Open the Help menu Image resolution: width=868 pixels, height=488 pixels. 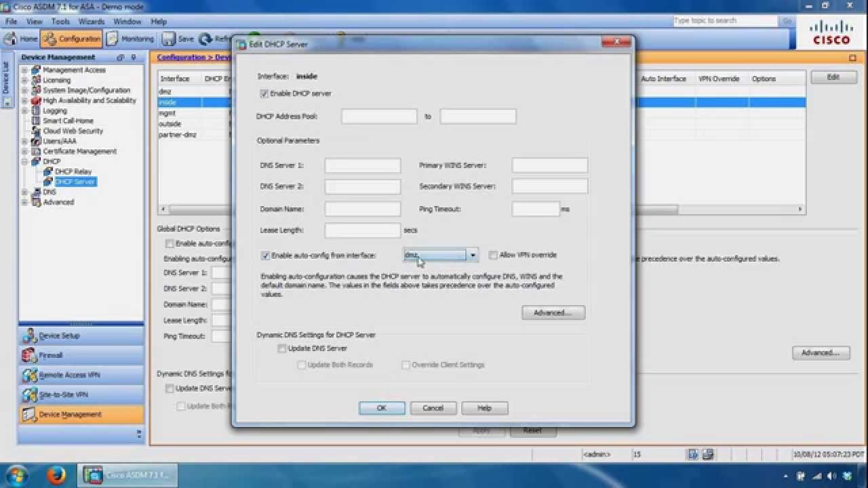tap(159, 22)
